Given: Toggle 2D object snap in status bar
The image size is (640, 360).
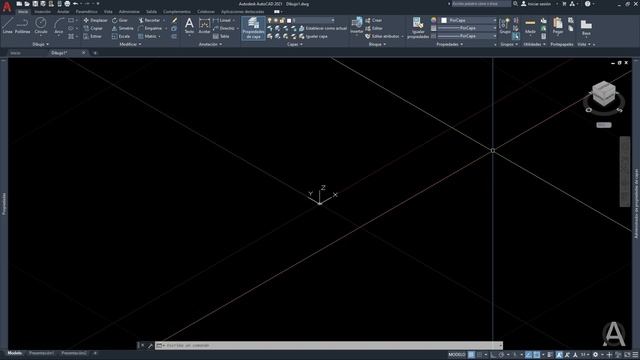Looking at the screenshot, I should tap(537, 355).
